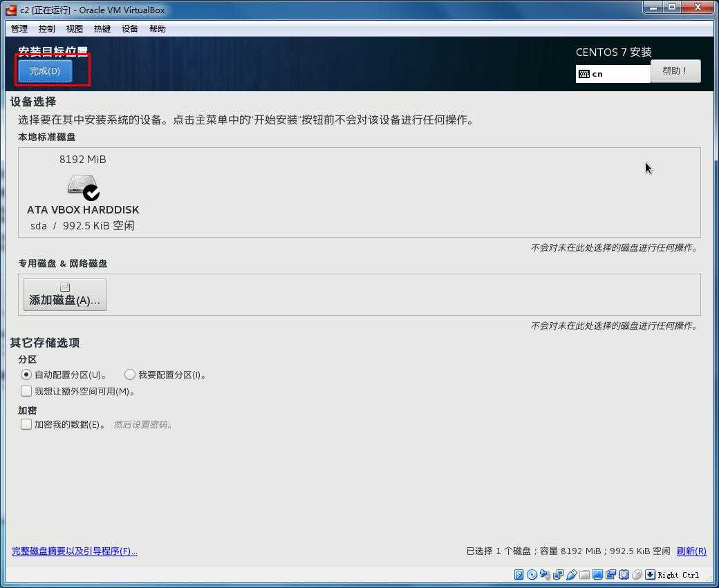
Task: Click the USB devices status icon
Action: [571, 574]
